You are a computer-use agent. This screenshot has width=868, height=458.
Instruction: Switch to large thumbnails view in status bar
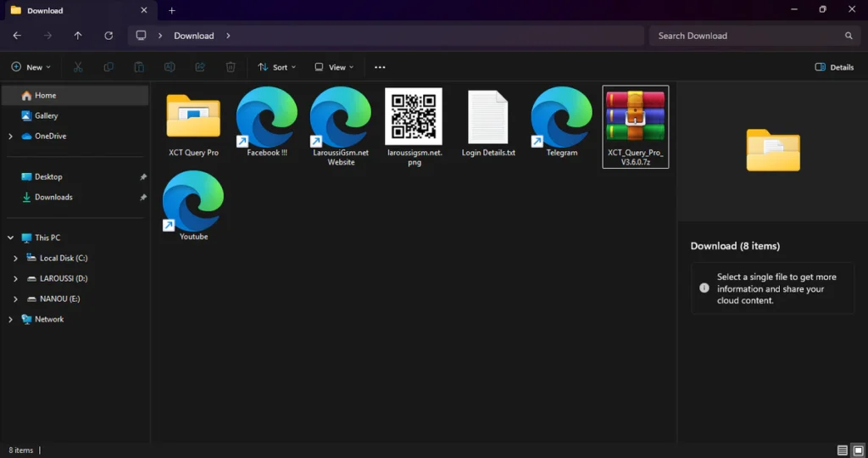pyautogui.click(x=858, y=450)
